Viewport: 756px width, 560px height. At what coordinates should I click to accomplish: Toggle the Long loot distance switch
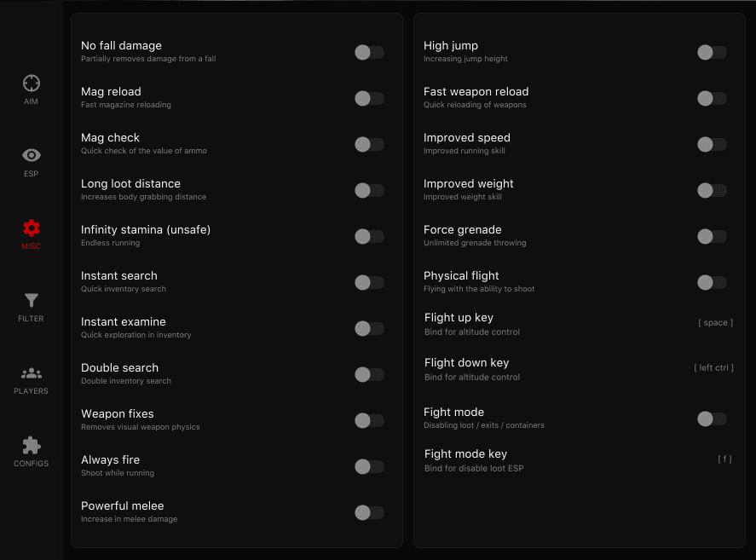pos(369,190)
